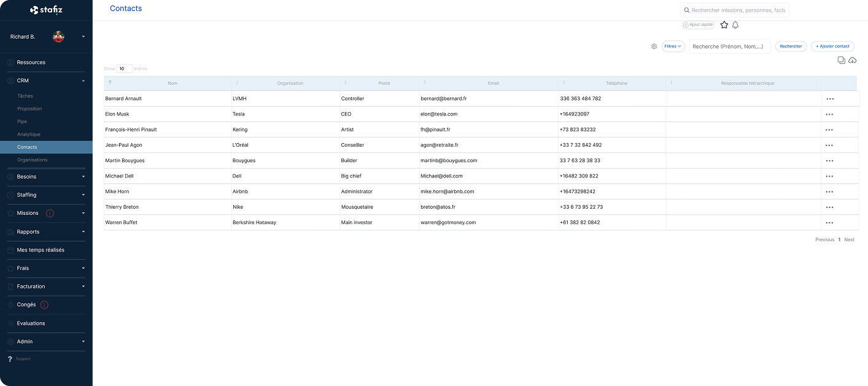Open actions menu for Warren Buffet

[x=830, y=223]
